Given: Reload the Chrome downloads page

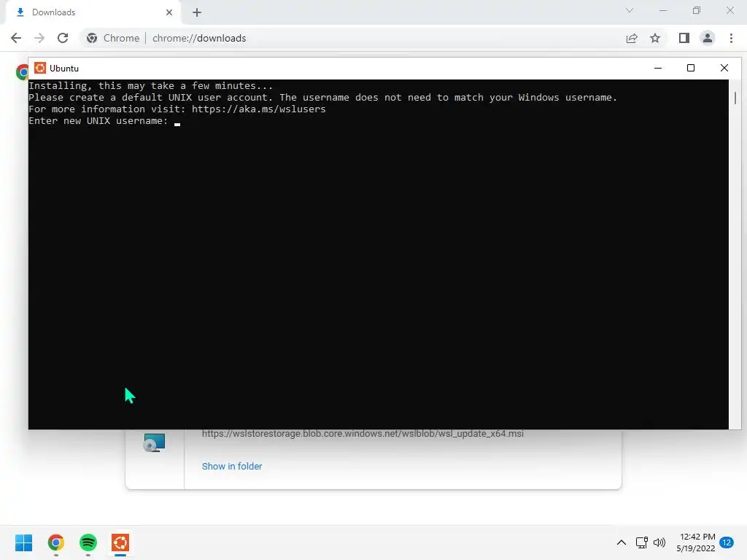Looking at the screenshot, I should point(63,38).
